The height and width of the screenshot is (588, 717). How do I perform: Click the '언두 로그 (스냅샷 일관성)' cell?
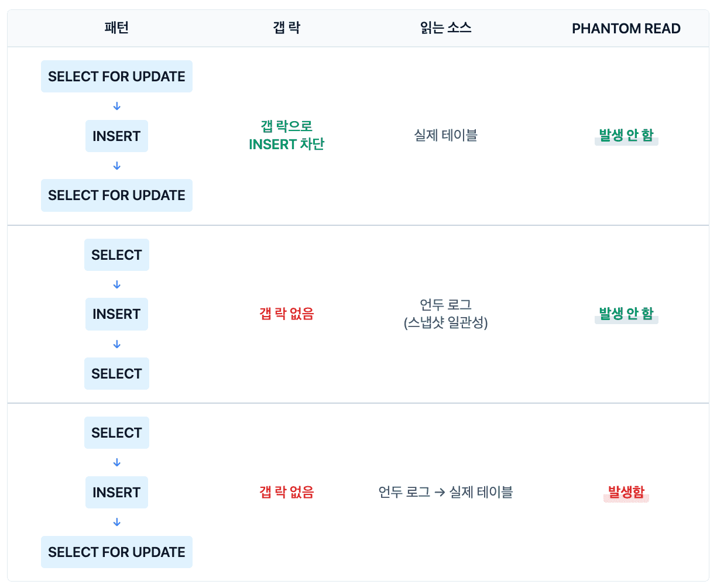pos(445,314)
